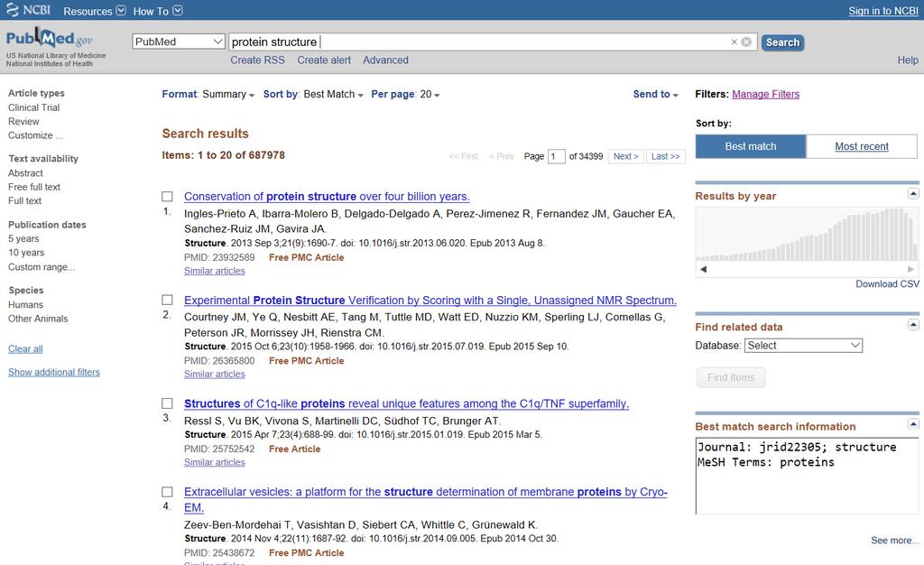The height and width of the screenshot is (565, 924).
Task: Open Structures of C1q-like proteins article
Action: [x=406, y=404]
